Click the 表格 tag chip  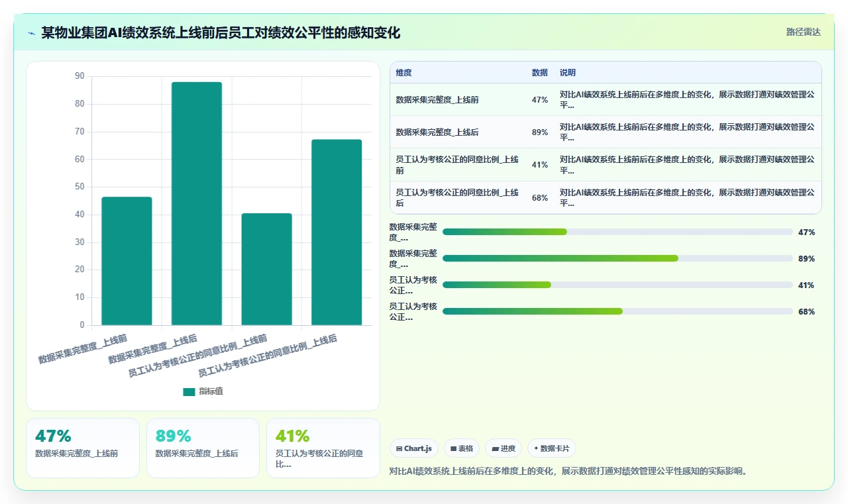462,448
